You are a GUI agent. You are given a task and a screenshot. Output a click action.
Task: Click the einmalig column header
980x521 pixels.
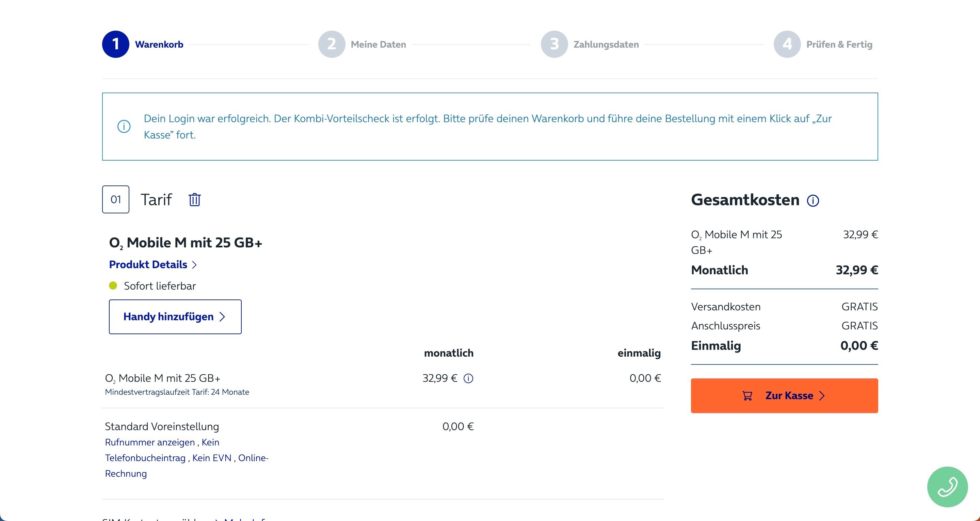639,353
